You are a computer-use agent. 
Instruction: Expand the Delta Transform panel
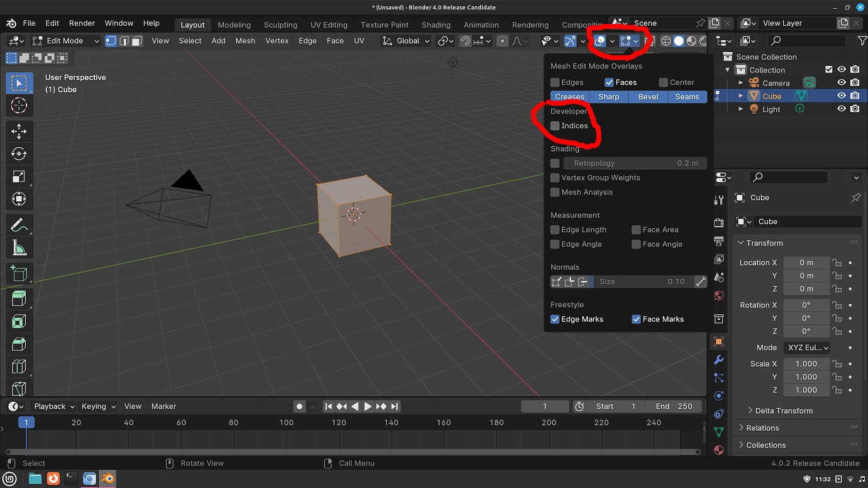[x=783, y=411]
